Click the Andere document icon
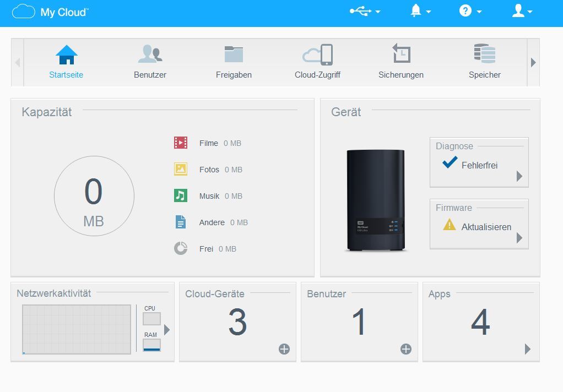This screenshot has width=563, height=392. coord(181,222)
